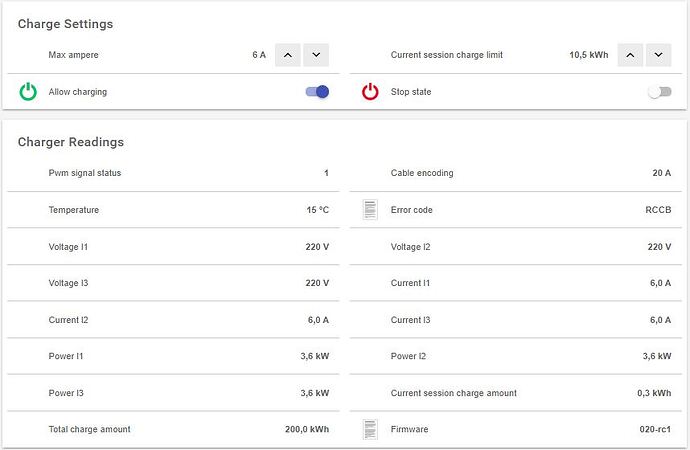
Task: Toggle the Stop state switch
Action: click(660, 91)
